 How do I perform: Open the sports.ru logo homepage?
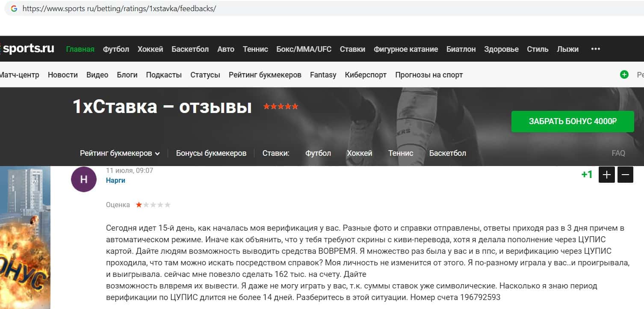tap(27, 49)
